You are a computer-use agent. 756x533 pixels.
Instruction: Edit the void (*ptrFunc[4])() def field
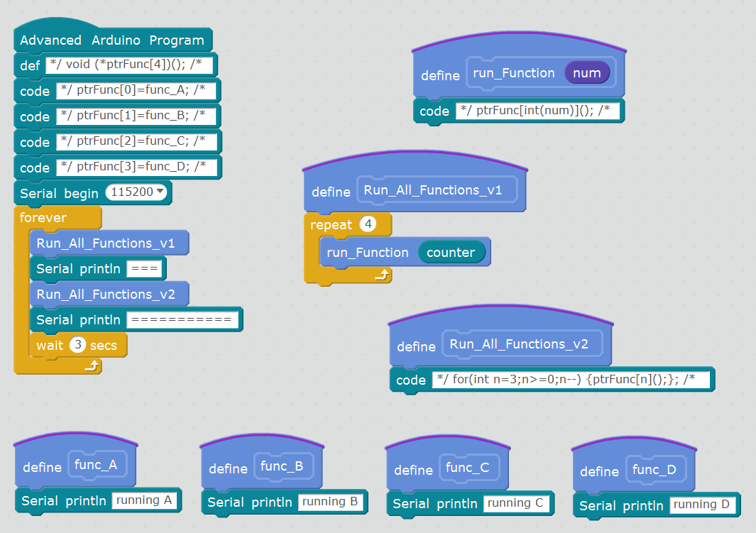(130, 65)
